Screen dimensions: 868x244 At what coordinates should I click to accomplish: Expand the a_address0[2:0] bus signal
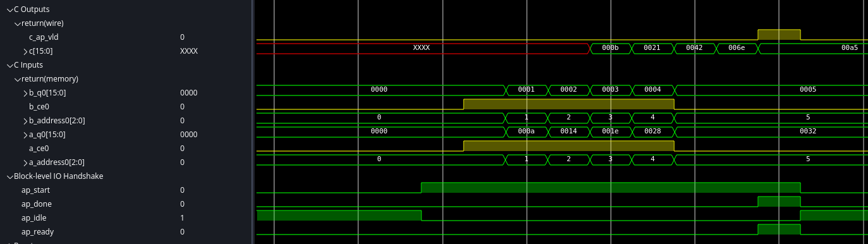[25, 162]
